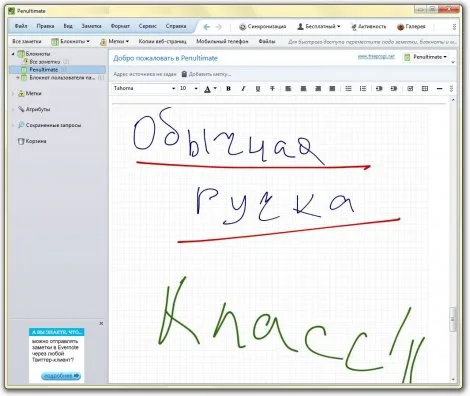The width and height of the screenshot is (470, 396).
Task: Toggle italic formatting
Action: coord(243,89)
